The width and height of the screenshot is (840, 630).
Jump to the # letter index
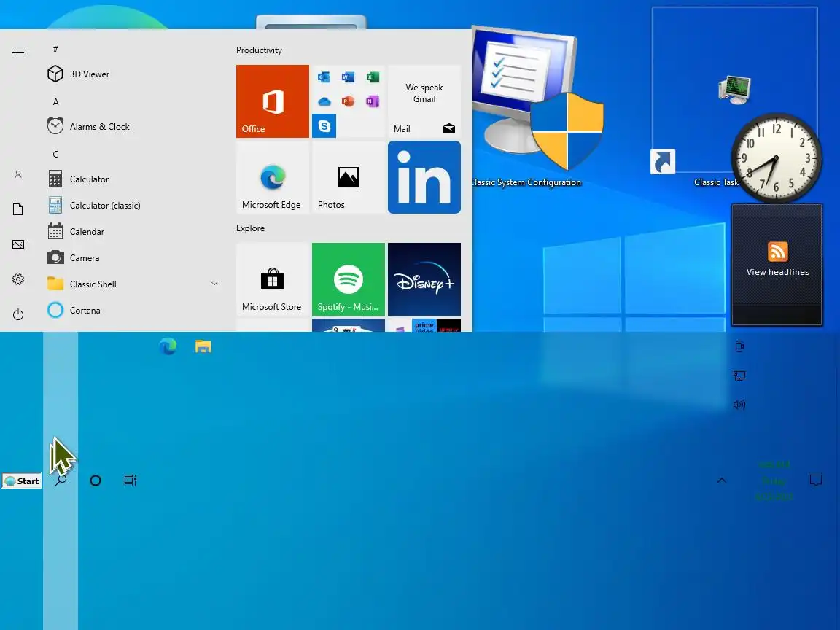click(55, 49)
